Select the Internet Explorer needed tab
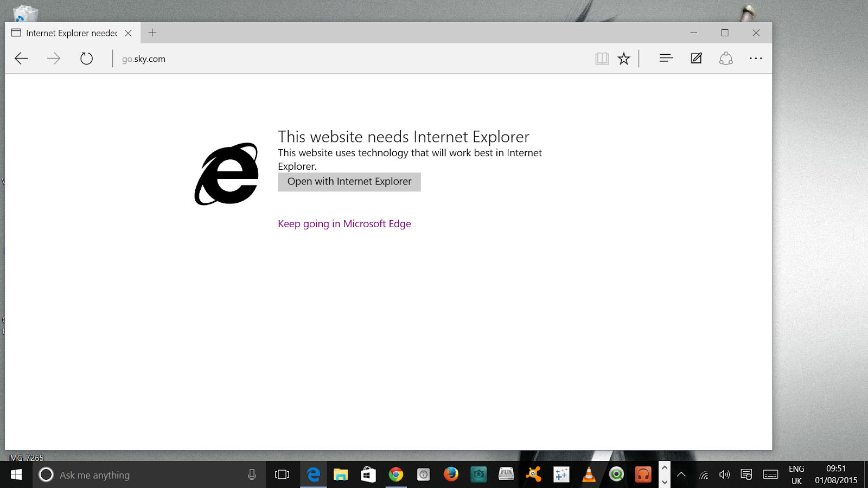This screenshot has height=488, width=868. [73, 33]
